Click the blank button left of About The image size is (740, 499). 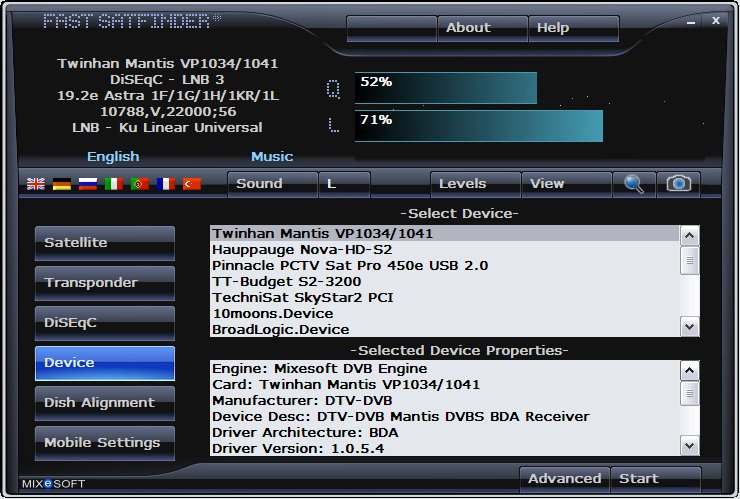pos(391,28)
